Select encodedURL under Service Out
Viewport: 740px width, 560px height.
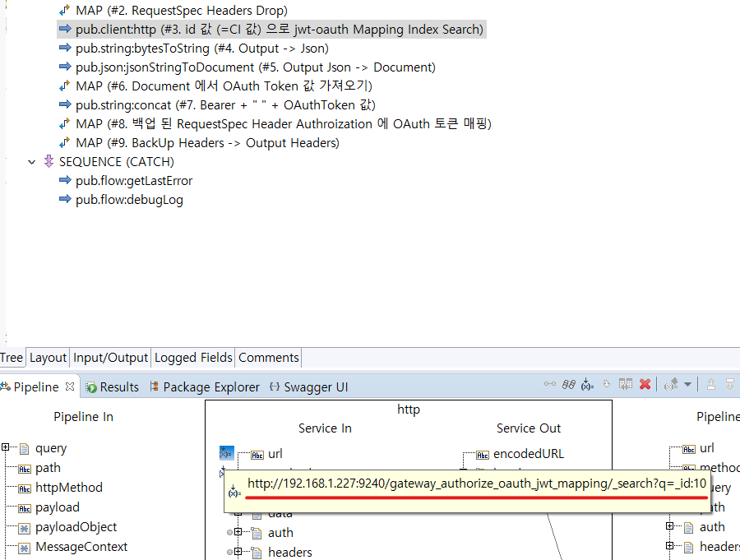click(528, 454)
